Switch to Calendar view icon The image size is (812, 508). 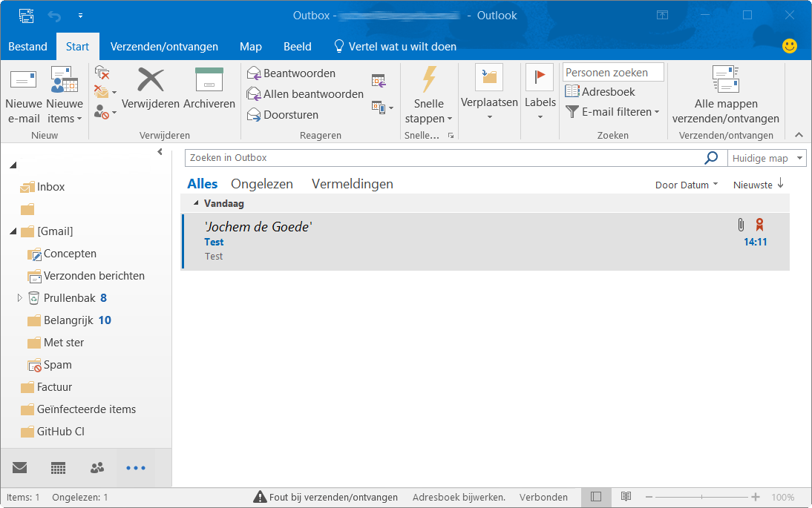pyautogui.click(x=58, y=468)
